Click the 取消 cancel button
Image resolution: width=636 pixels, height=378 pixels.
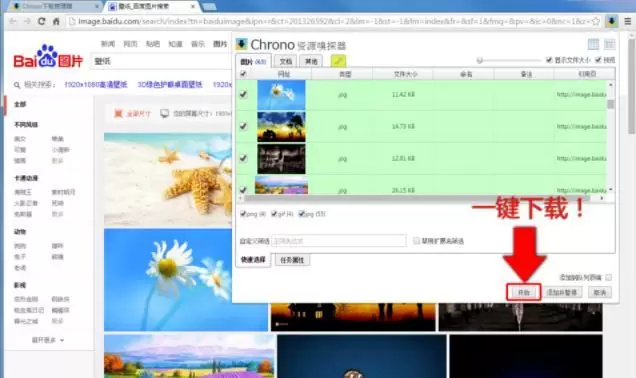coord(599,292)
